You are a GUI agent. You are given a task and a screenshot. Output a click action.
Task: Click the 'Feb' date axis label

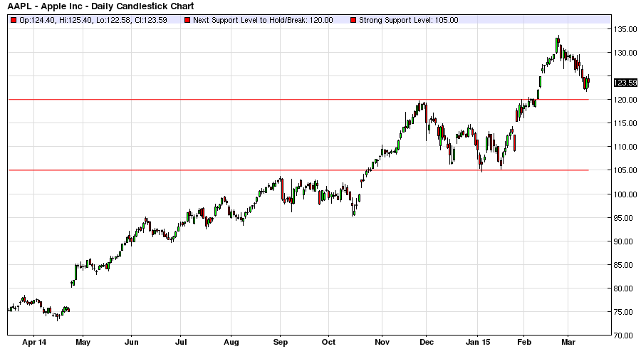(x=524, y=343)
